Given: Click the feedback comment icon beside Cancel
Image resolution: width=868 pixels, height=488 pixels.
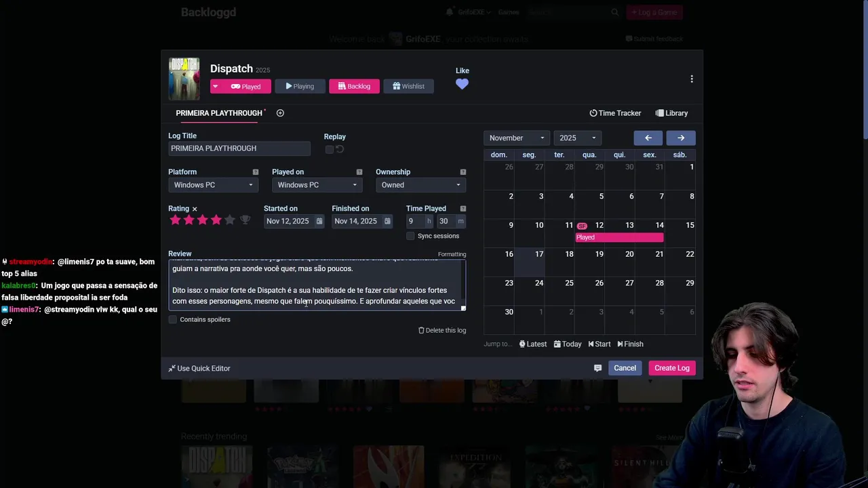Looking at the screenshot, I should 597,368.
